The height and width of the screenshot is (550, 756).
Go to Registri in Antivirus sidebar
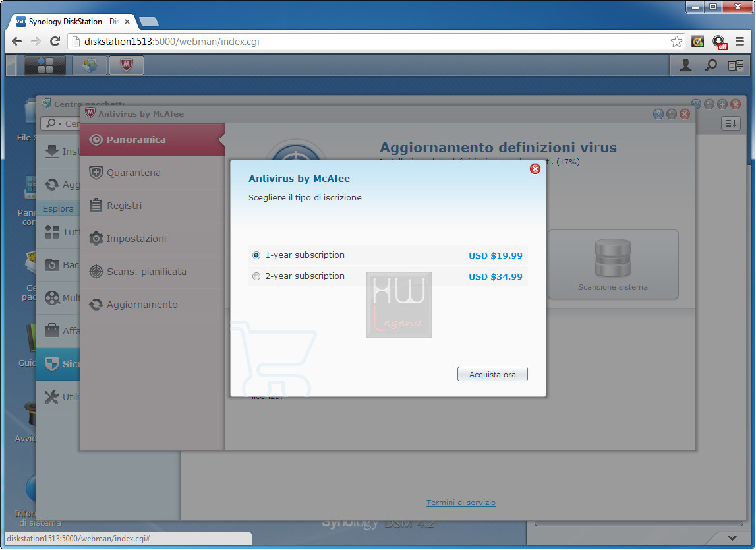152,206
